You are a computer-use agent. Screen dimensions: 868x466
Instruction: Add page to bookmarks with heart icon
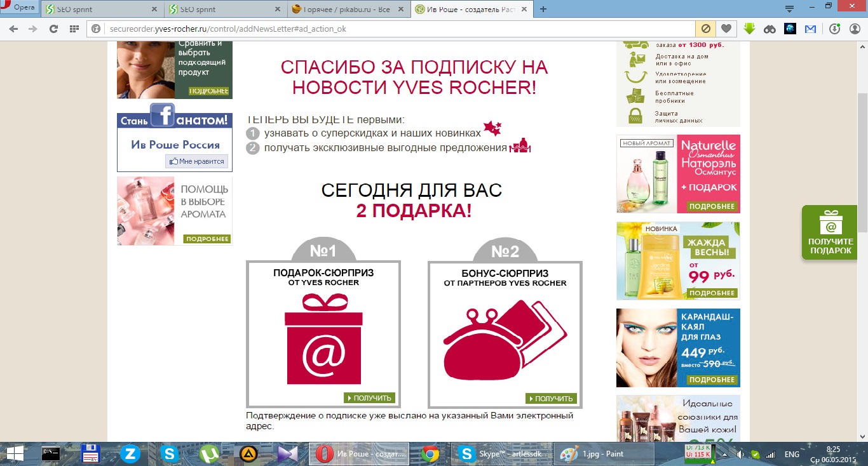point(725,29)
